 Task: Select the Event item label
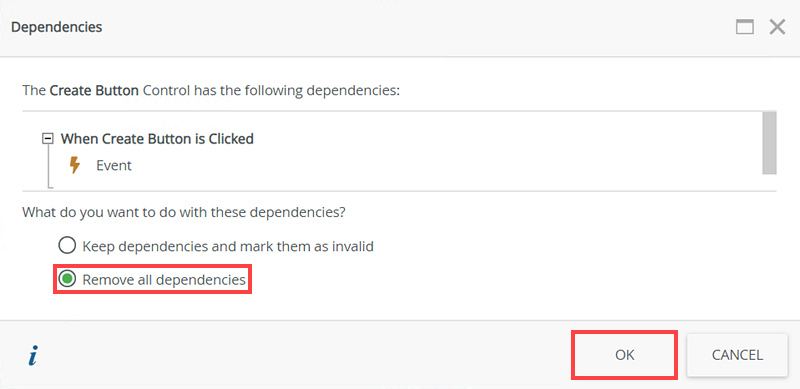coord(114,165)
